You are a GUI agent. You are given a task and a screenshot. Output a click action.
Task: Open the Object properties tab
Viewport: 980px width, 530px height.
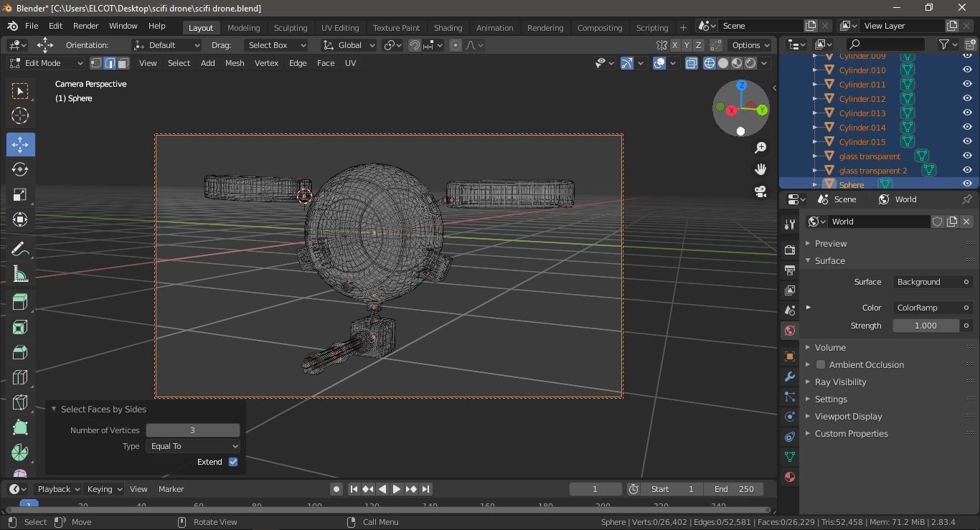pos(790,356)
